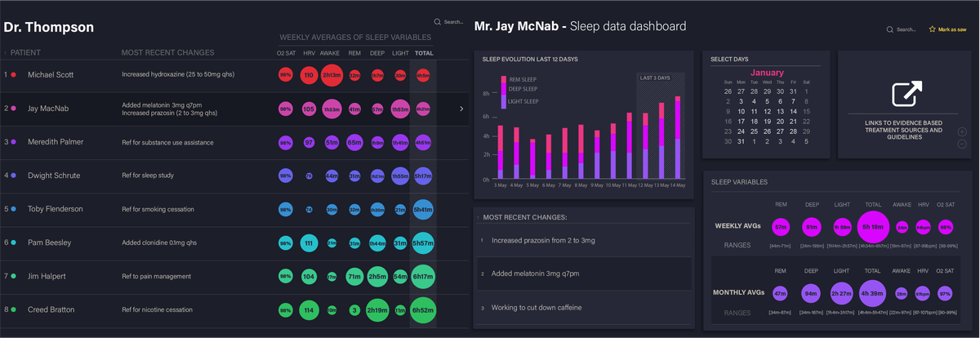Select the O2 SAT column header
Viewport: 980px width, 338px height.
coord(286,53)
